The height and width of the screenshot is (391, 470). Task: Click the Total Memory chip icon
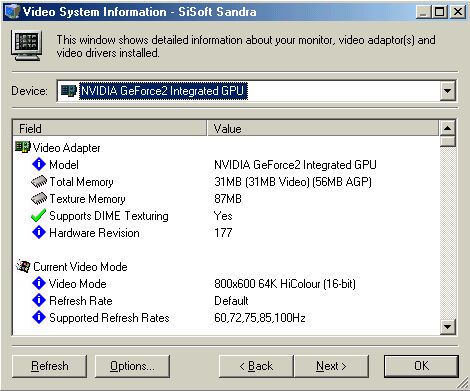39,182
